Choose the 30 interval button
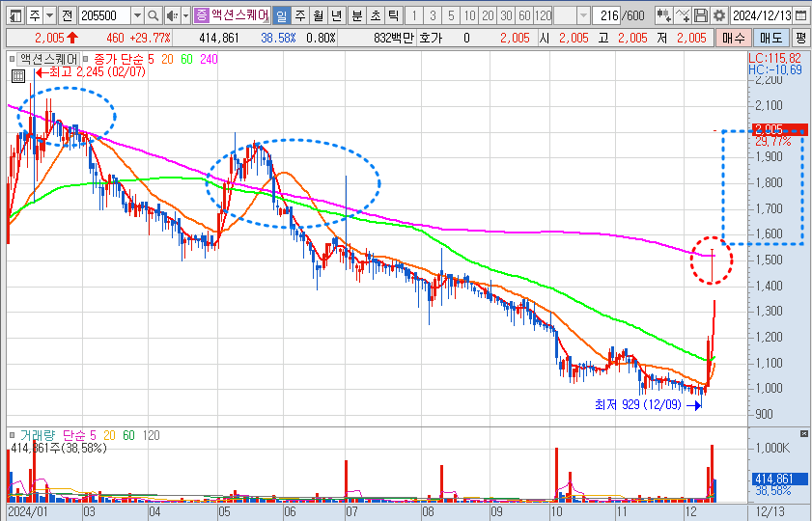This screenshot has width=812, height=521. click(x=507, y=15)
